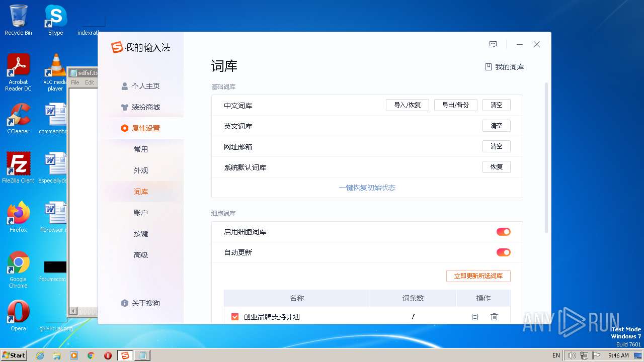Open 我的词库 in the top right
The height and width of the screenshot is (362, 644).
[505, 67]
